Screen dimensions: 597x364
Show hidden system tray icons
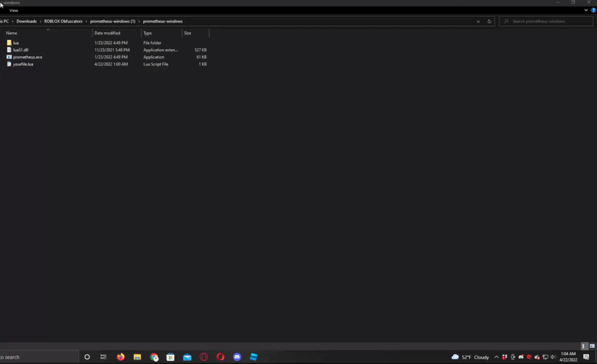pos(497,357)
